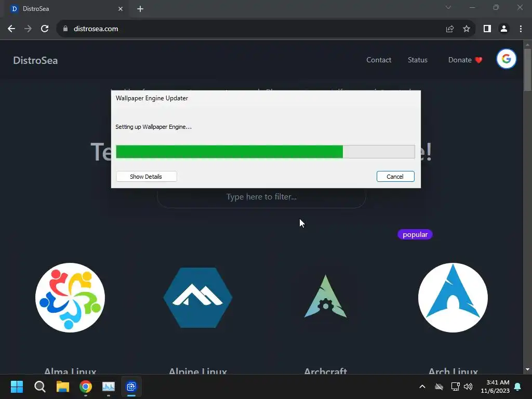Select the Alma Linux logo
This screenshot has width=532, height=399.
(70, 298)
